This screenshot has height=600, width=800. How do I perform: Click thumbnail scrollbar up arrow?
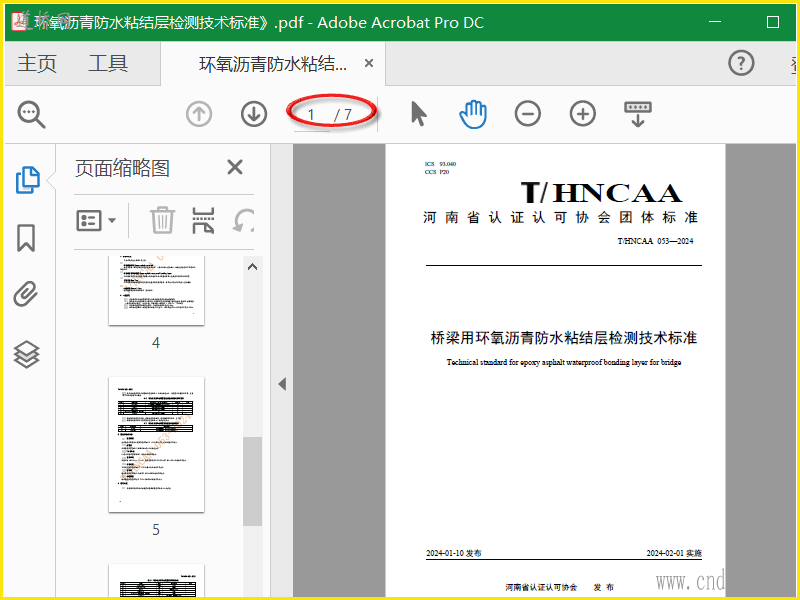pos(252,266)
